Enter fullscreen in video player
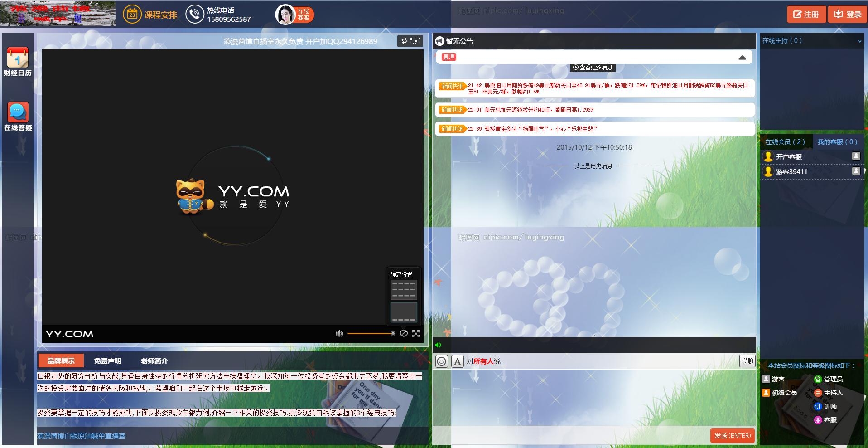This screenshot has height=448, width=868. [416, 334]
